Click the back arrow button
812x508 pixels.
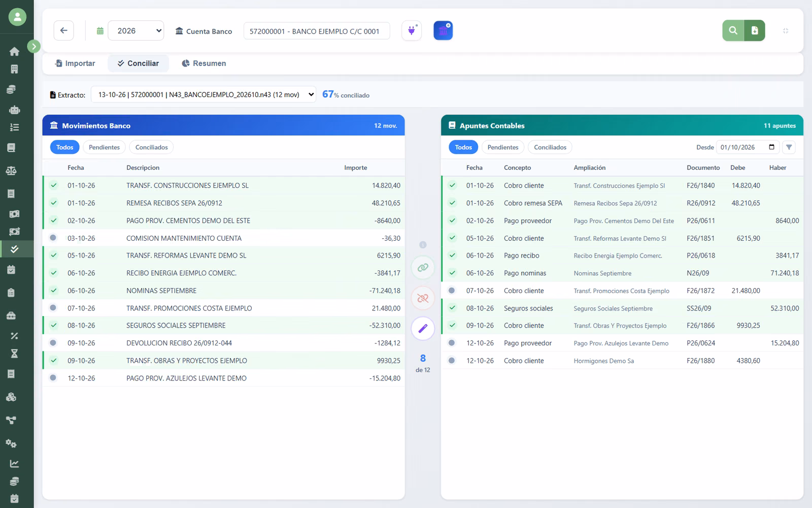point(64,30)
